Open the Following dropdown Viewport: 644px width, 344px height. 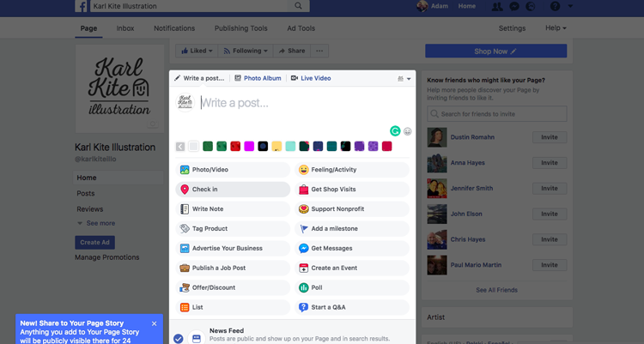246,51
